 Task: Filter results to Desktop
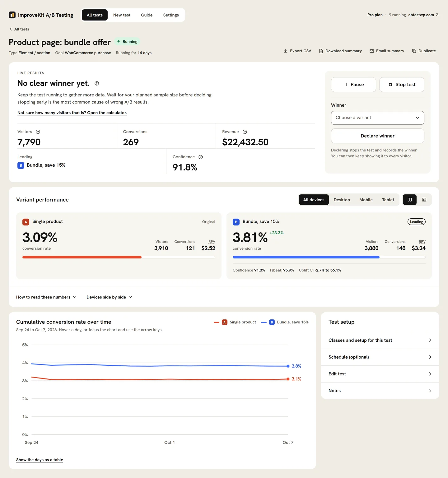342,200
